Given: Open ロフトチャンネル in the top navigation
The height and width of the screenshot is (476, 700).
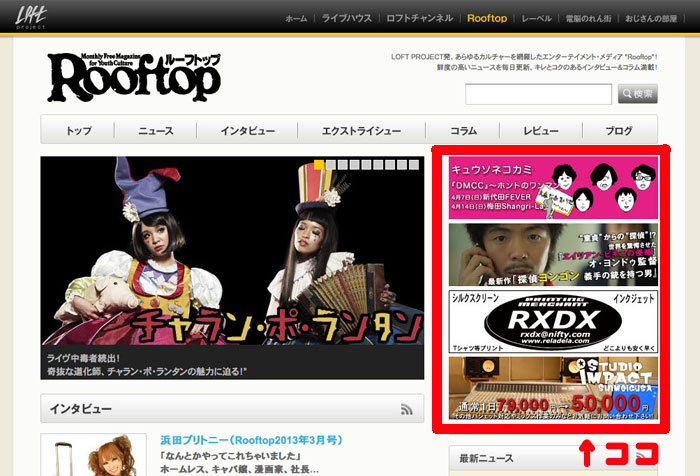Looking at the screenshot, I should [x=420, y=18].
